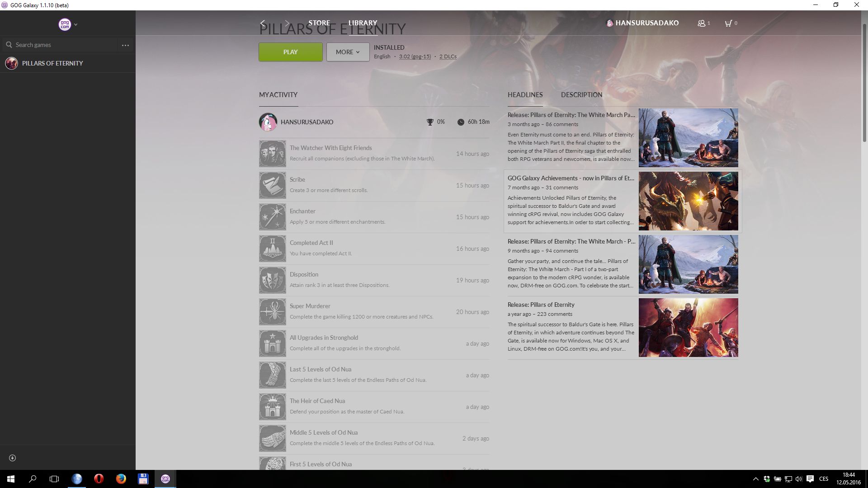Image resolution: width=868 pixels, height=488 pixels.
Task: Go back with the left arrow
Action: pyautogui.click(x=263, y=23)
